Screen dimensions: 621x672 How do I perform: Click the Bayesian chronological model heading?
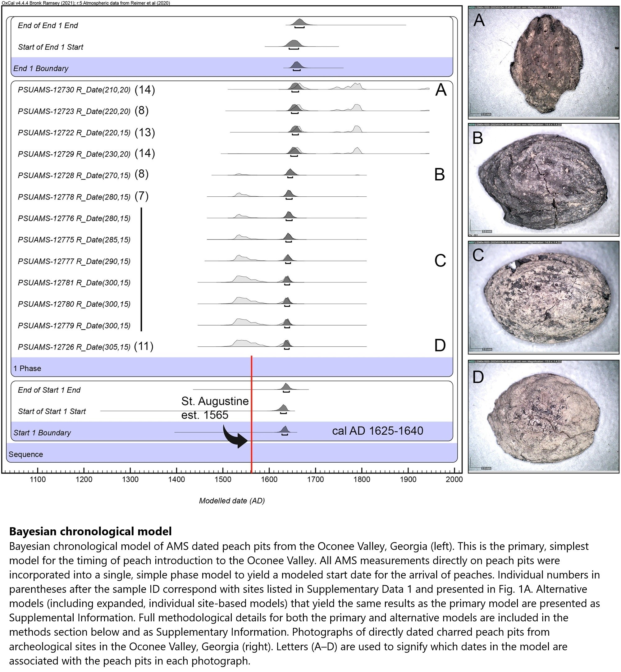pos(90,532)
